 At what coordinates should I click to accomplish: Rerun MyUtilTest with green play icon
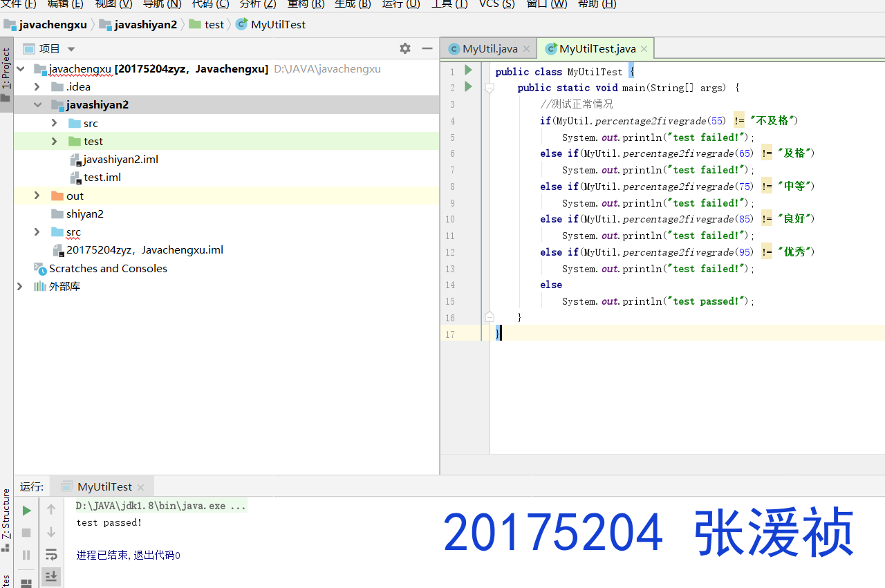[x=26, y=511]
